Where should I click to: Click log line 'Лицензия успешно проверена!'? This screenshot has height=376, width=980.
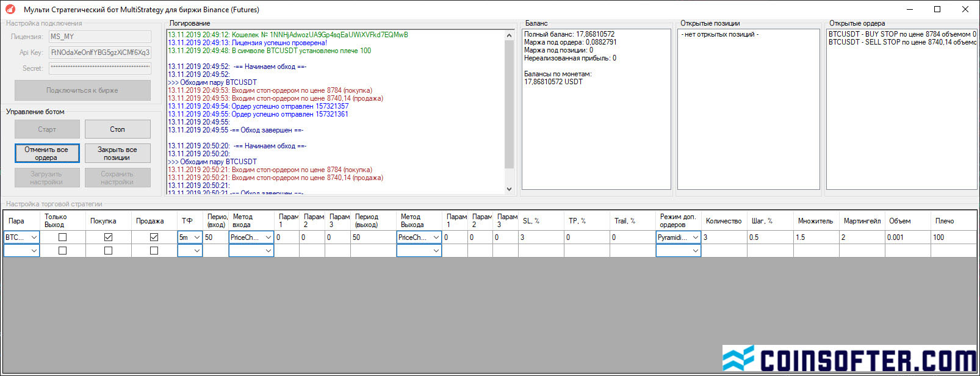tap(247, 43)
